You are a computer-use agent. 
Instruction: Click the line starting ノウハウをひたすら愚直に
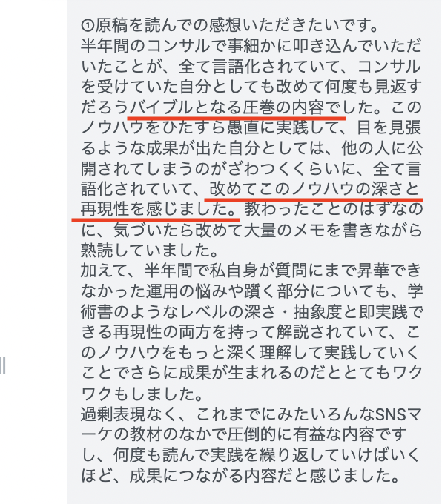pyautogui.click(x=251, y=127)
